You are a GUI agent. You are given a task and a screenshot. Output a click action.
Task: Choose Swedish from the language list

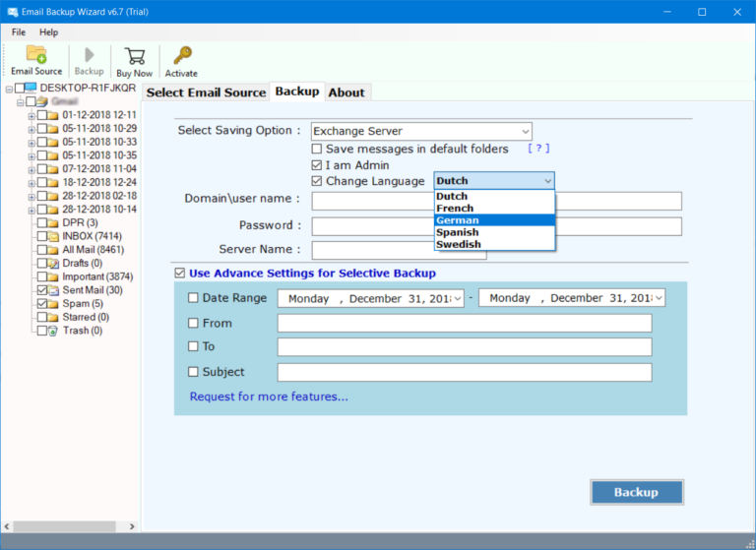pos(495,244)
